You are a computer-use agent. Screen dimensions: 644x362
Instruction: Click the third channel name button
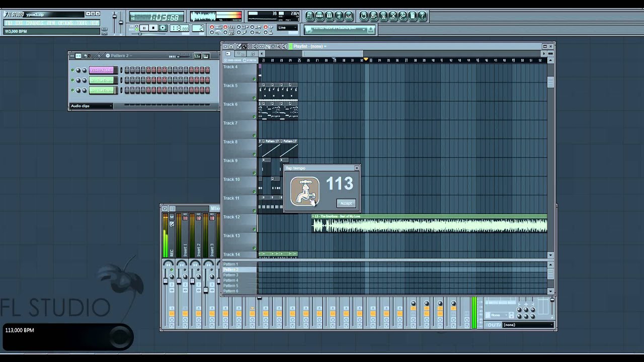click(x=102, y=90)
